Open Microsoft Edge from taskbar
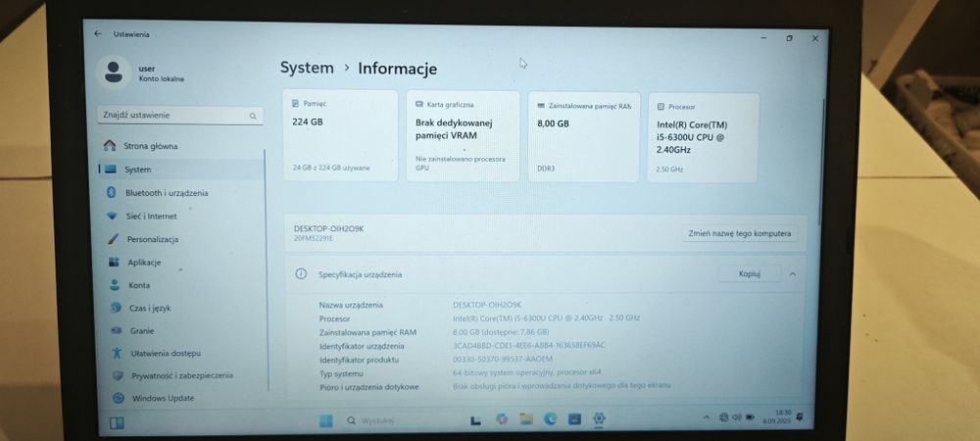Viewport: 980px width, 441px height. click(x=550, y=419)
